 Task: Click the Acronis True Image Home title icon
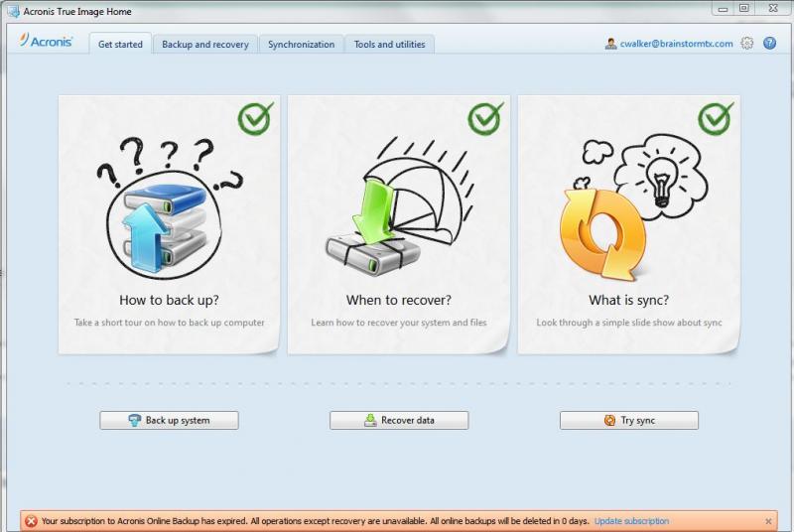tap(13, 11)
